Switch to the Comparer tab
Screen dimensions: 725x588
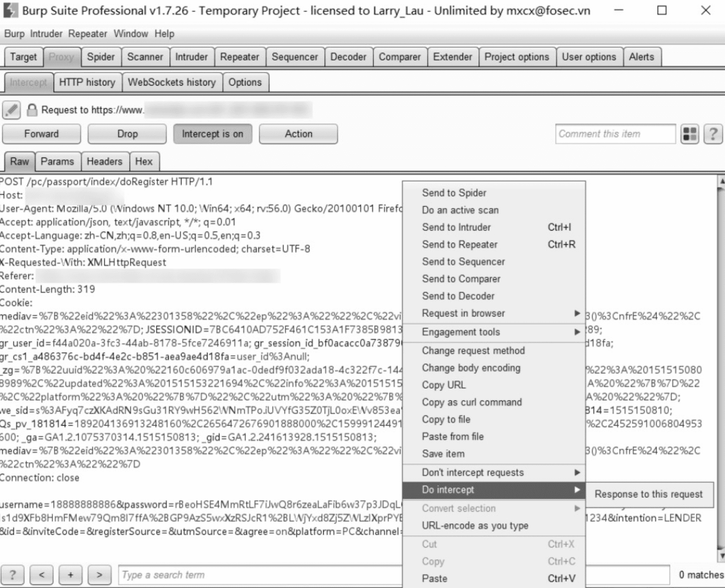click(x=400, y=57)
